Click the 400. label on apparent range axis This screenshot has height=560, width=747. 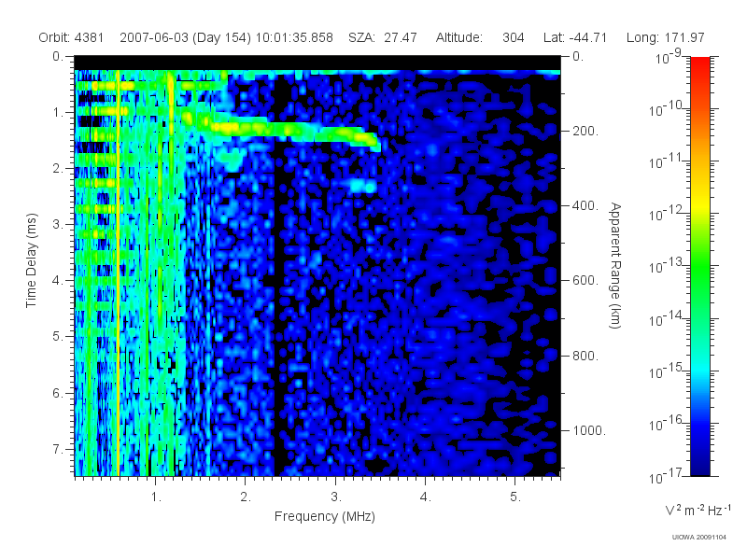click(585, 205)
